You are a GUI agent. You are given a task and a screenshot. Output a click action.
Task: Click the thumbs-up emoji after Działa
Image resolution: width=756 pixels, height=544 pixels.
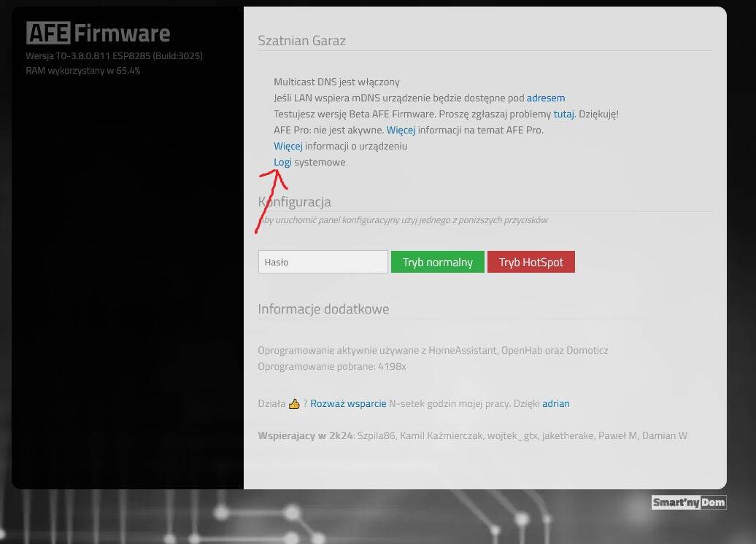(294, 404)
